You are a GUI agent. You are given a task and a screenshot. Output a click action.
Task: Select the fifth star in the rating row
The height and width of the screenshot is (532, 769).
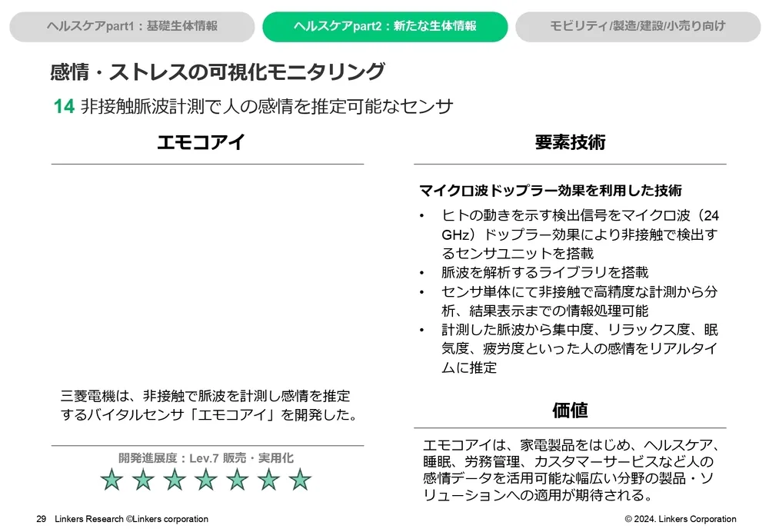237,480
